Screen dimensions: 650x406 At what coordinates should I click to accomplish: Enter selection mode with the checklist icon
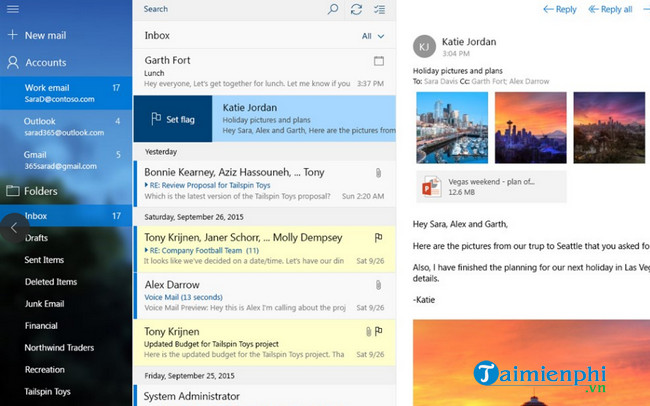[x=379, y=9]
